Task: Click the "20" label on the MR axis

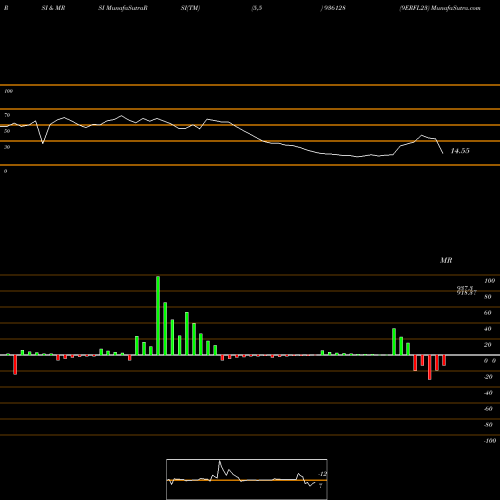Action: pyautogui.click(x=488, y=345)
